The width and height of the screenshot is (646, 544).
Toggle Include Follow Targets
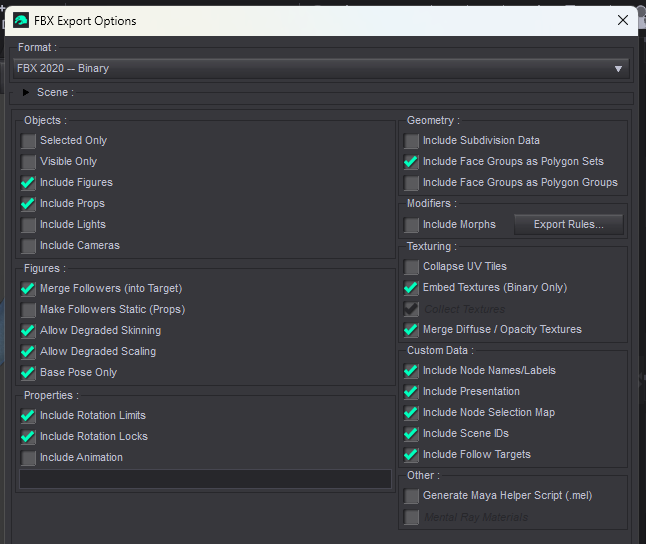tap(411, 455)
